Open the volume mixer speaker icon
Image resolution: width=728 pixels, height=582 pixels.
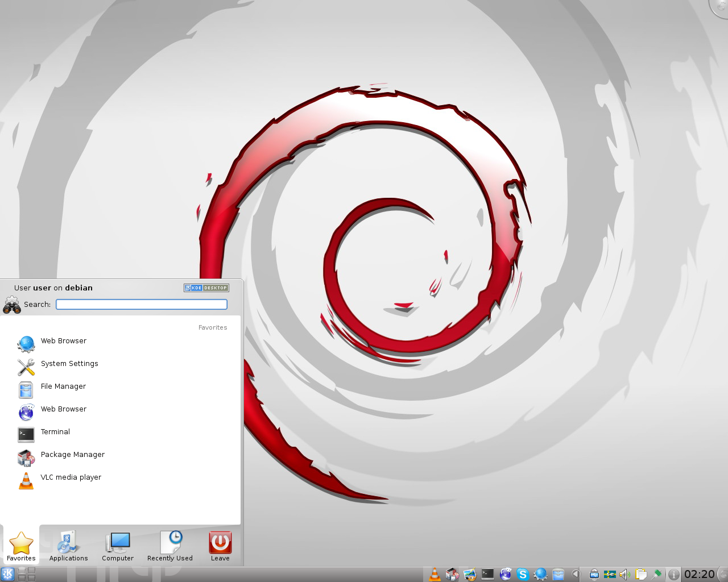[x=625, y=575]
